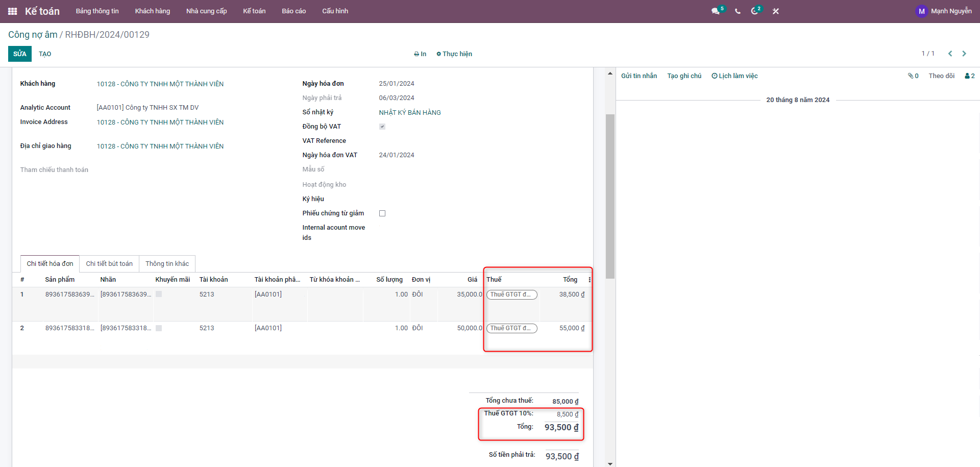Click the followers count icon
Screen dimensions: 980x467
[x=969, y=76]
